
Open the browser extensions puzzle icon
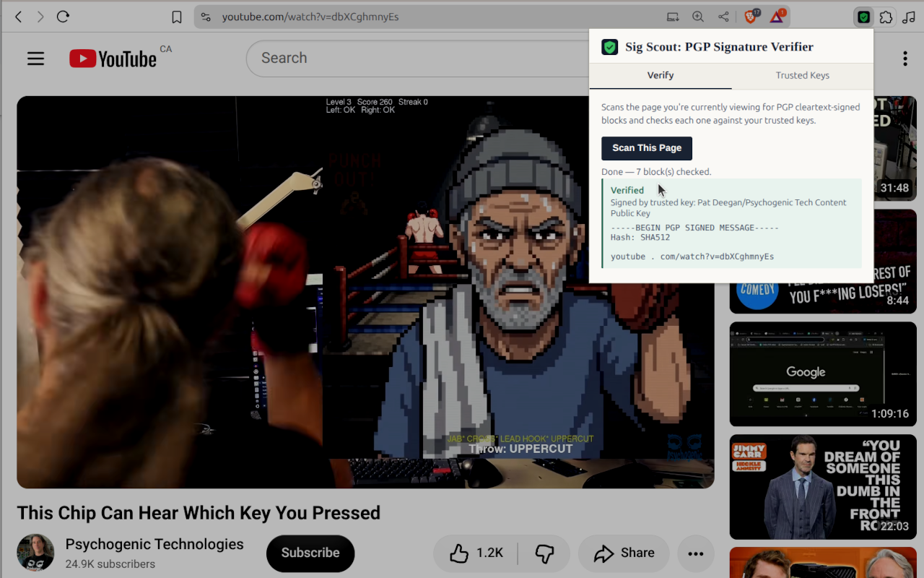point(886,17)
